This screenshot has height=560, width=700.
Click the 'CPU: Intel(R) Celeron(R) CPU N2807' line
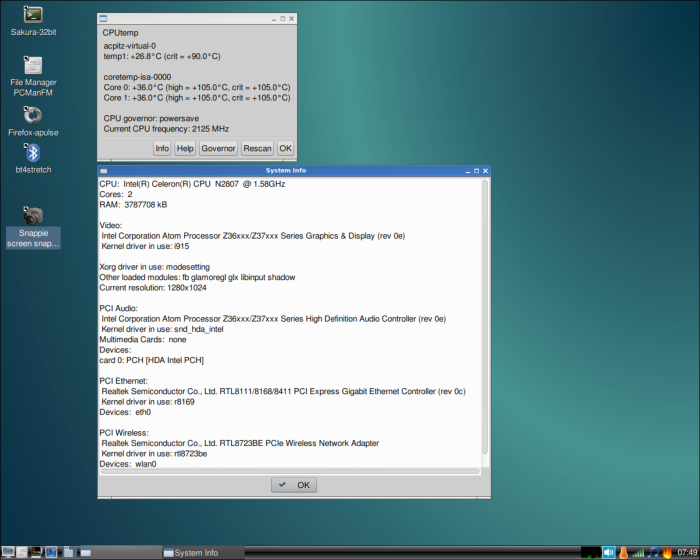point(192,184)
